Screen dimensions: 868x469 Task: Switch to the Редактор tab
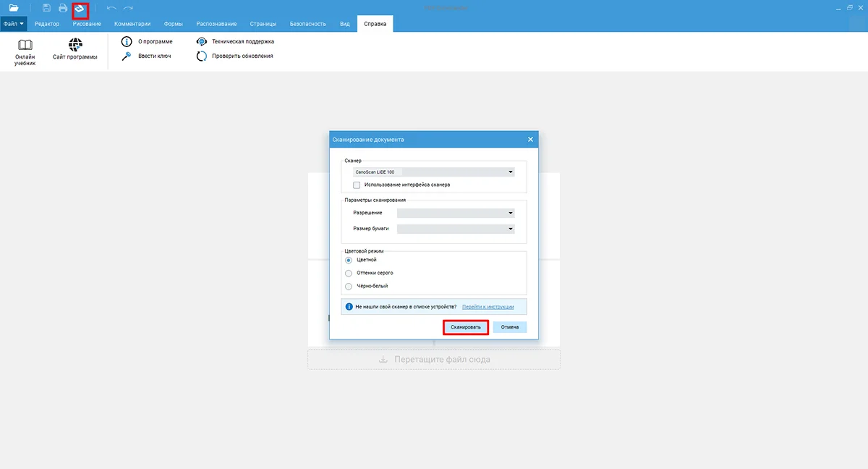click(x=47, y=24)
